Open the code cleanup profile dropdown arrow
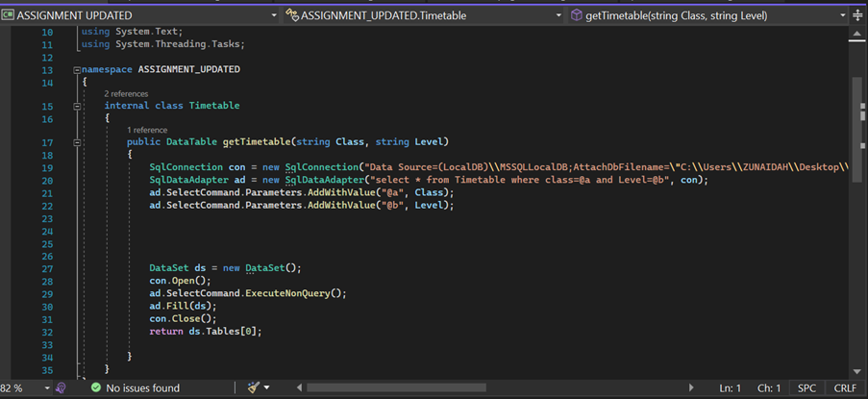The height and width of the screenshot is (399, 868). (x=267, y=387)
